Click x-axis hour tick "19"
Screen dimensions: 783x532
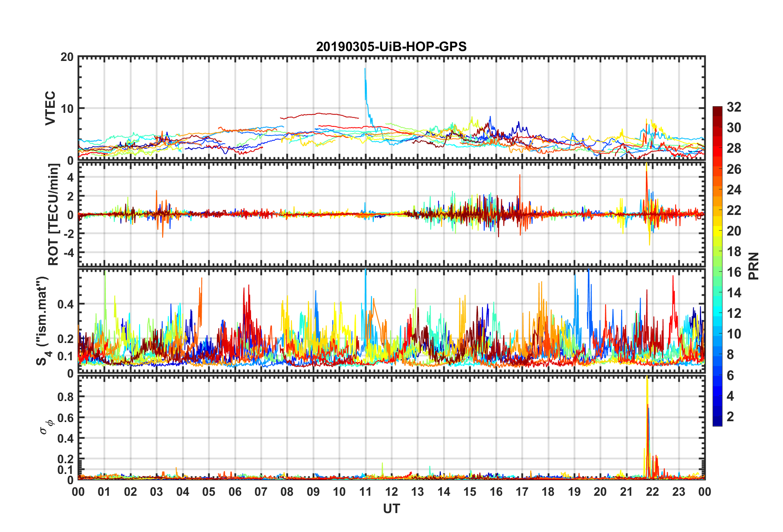(574, 492)
